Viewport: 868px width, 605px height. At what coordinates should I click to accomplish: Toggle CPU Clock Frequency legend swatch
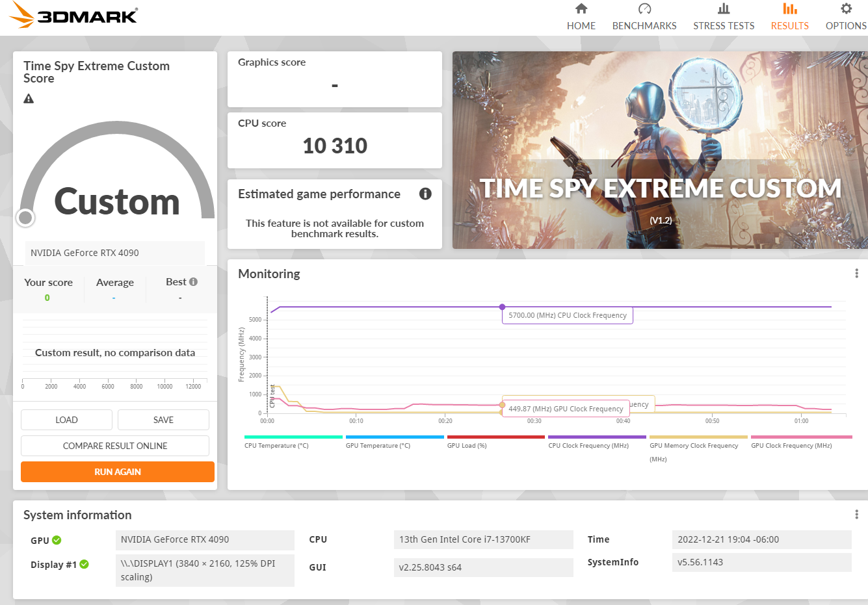597,437
